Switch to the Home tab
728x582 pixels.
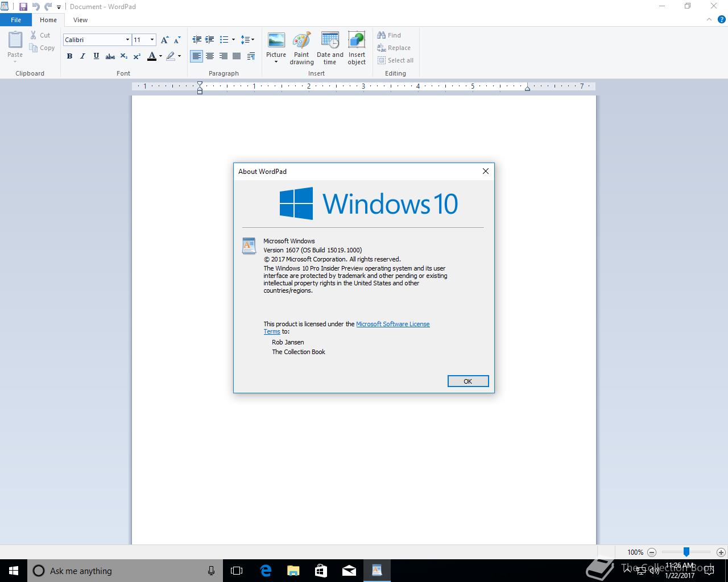pos(48,20)
